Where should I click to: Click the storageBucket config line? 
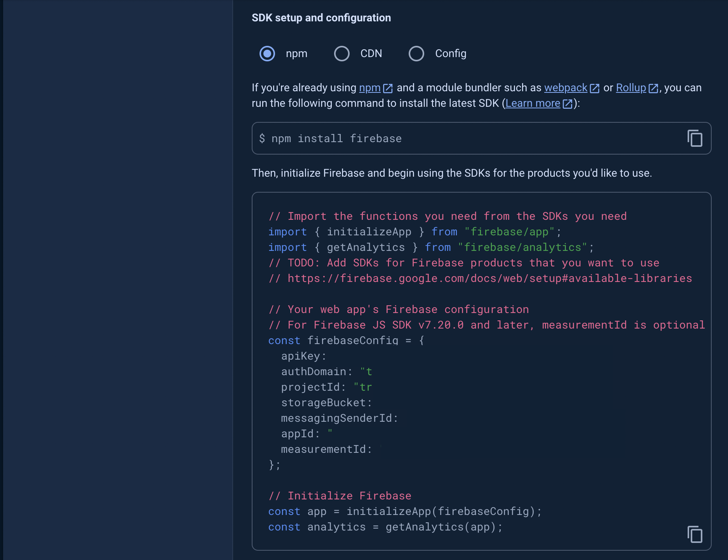click(x=327, y=403)
